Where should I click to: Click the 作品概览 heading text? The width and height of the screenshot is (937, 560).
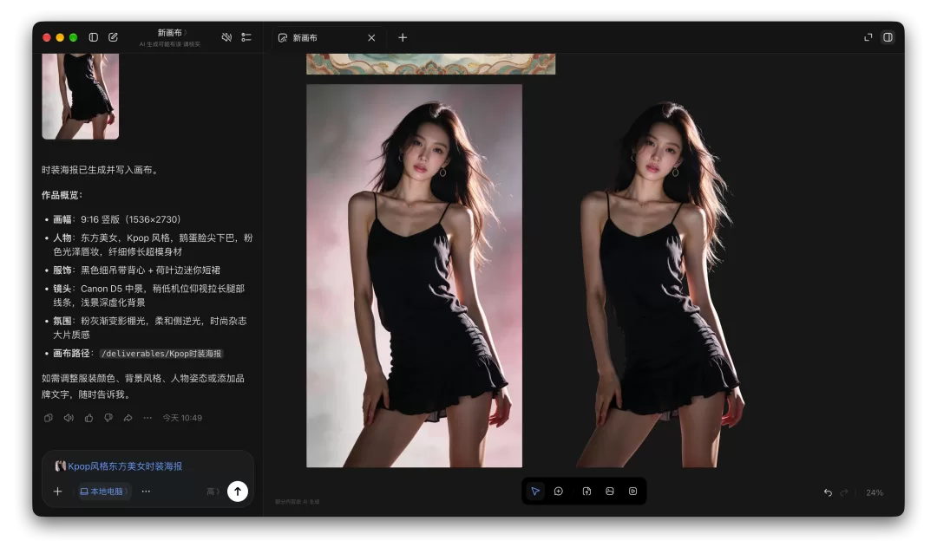click(x=62, y=195)
